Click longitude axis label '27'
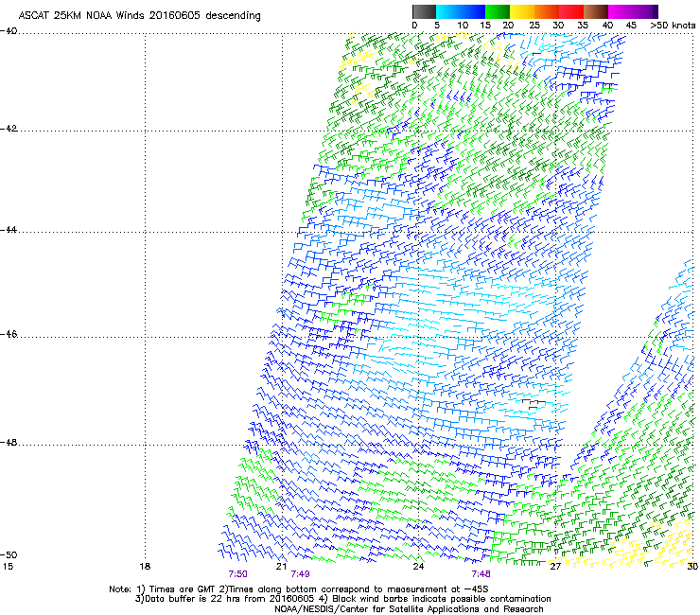Screen dimensions: 700x615 coord(555,567)
